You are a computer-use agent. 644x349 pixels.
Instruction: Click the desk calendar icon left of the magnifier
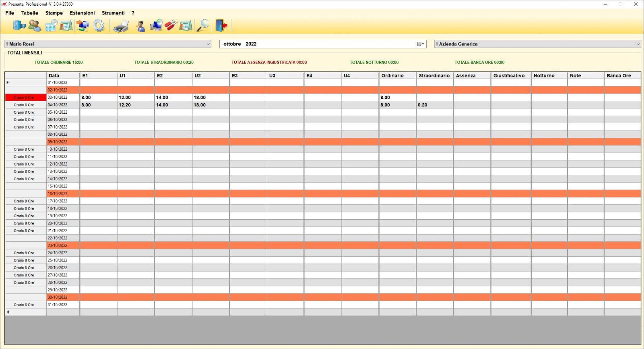click(186, 26)
